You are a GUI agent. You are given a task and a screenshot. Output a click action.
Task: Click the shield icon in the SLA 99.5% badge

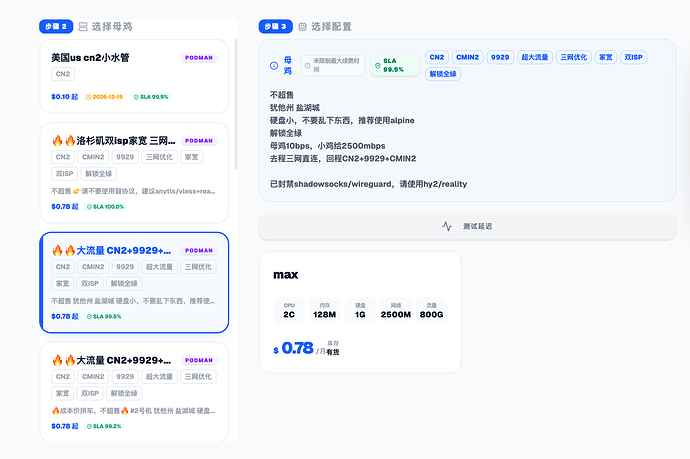(378, 66)
